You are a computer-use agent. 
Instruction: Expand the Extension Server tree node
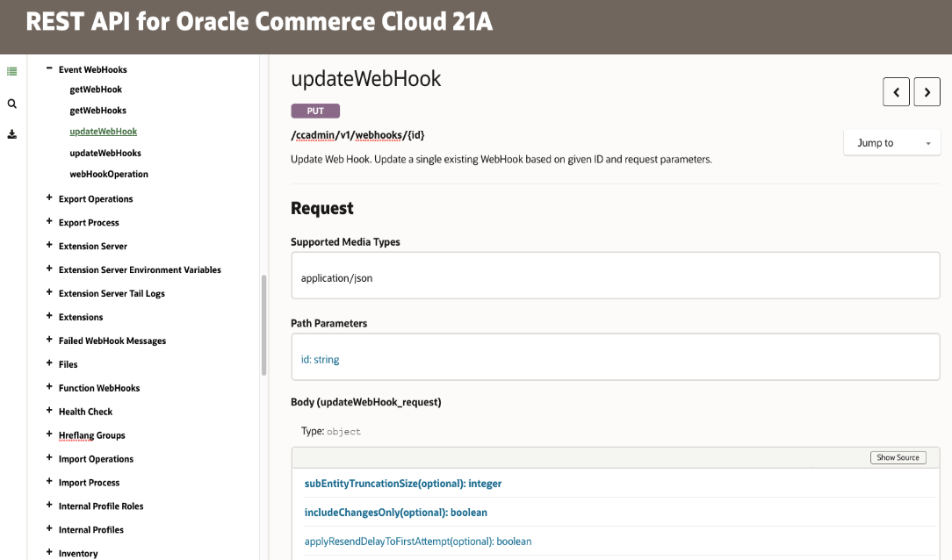[x=49, y=246]
